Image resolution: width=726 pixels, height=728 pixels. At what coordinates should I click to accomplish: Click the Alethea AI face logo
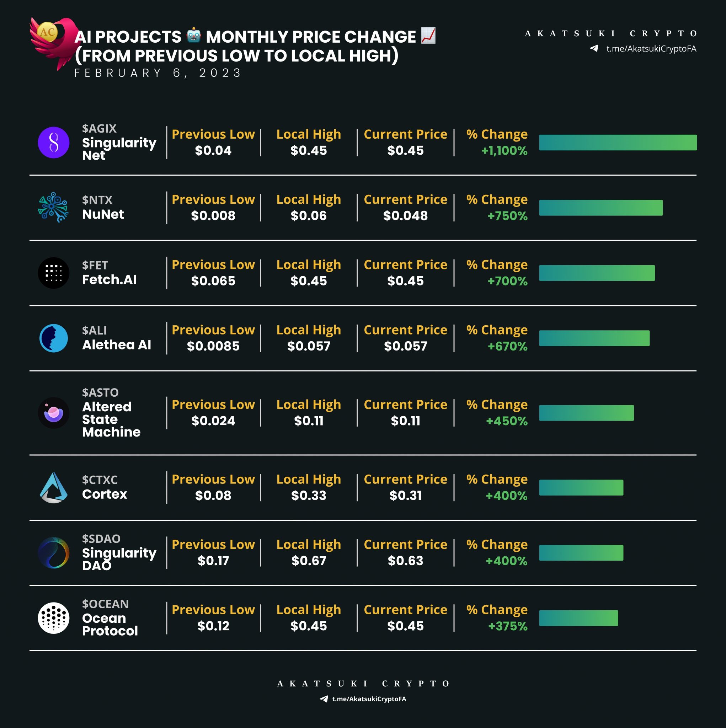(54, 338)
